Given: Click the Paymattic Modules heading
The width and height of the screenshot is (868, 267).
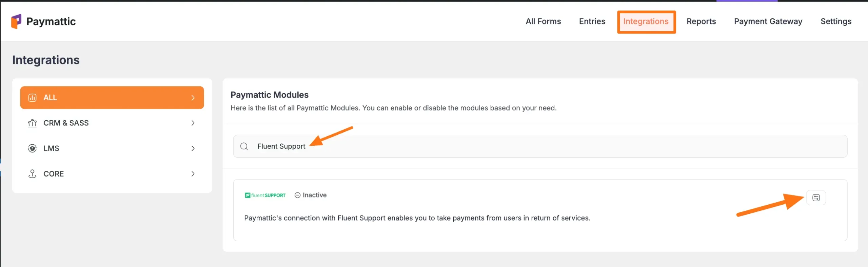Looking at the screenshot, I should (x=270, y=95).
